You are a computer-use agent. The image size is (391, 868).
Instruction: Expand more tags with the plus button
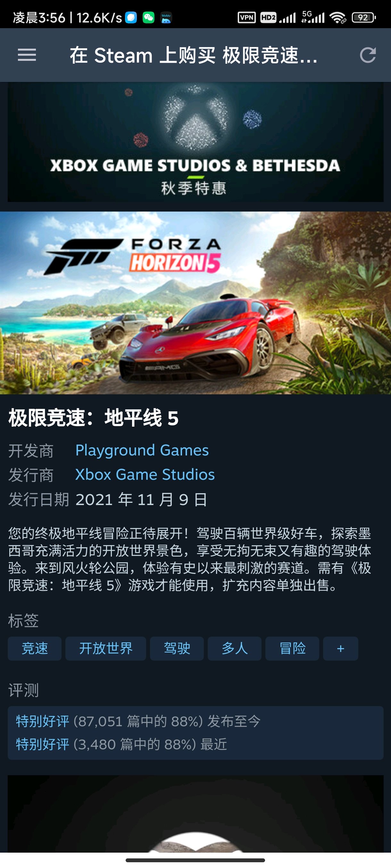(340, 648)
